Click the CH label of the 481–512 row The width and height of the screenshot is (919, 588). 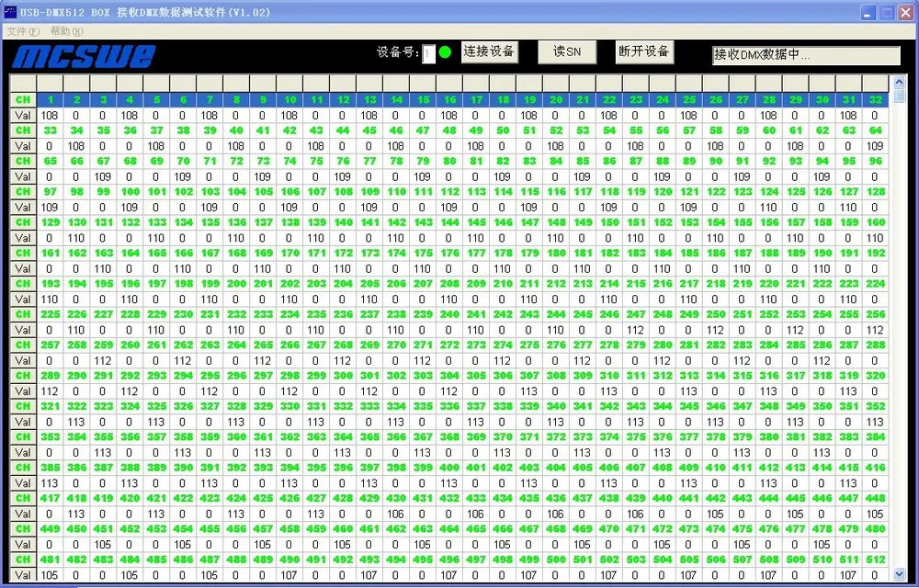click(23, 560)
